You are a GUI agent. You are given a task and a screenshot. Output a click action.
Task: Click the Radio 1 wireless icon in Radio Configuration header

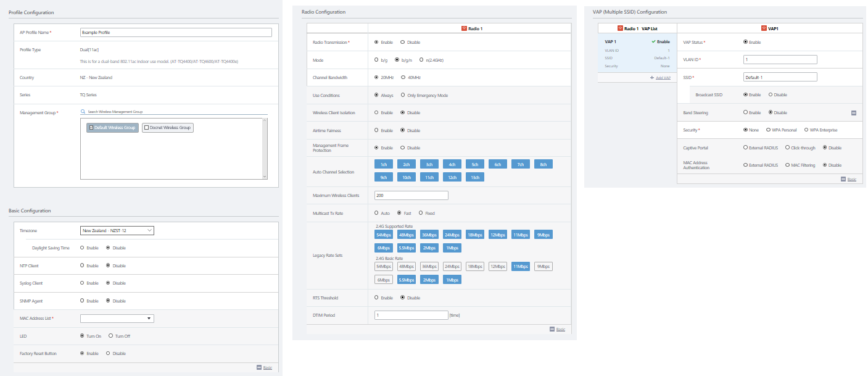[464, 28]
